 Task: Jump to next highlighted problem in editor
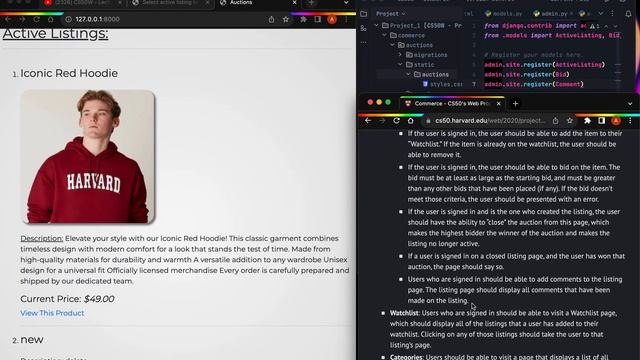click(x=616, y=26)
